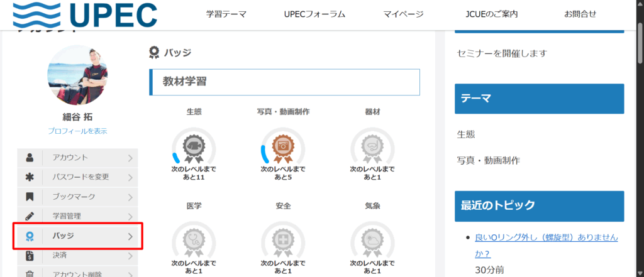644x277 pixels.
Task: Click the 安全 first-aid badge icon
Action: point(283,241)
